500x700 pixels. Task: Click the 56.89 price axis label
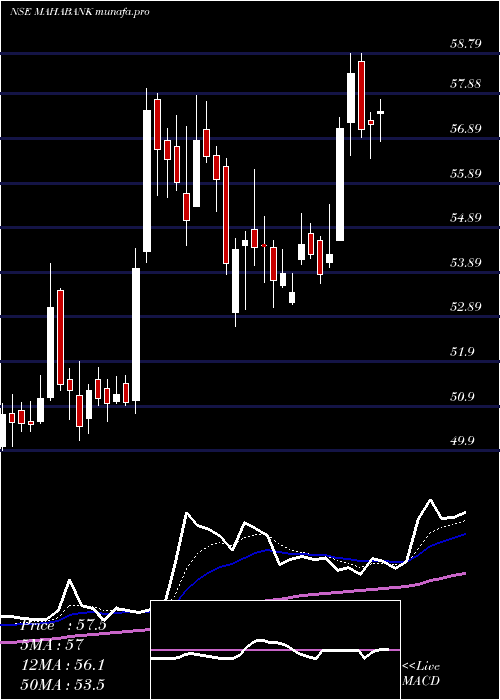(465, 129)
